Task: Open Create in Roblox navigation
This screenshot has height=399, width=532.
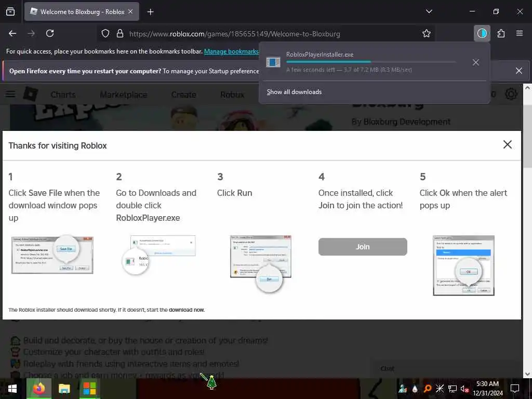Action: (x=183, y=95)
